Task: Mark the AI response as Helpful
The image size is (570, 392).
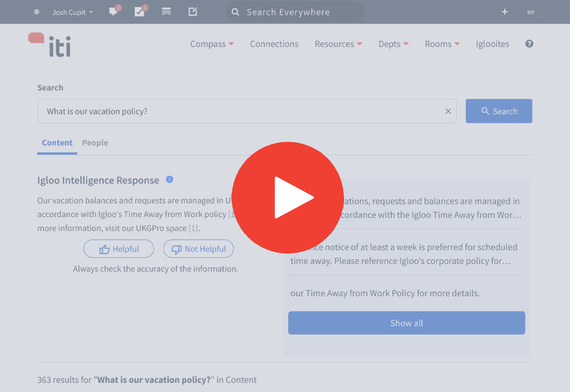Action: pyautogui.click(x=119, y=249)
